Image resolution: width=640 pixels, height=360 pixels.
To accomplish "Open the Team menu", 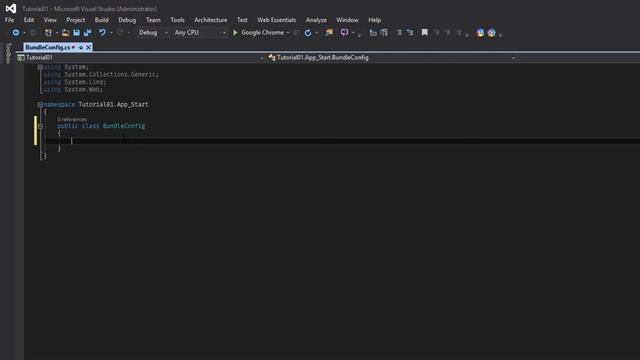I will pos(153,20).
